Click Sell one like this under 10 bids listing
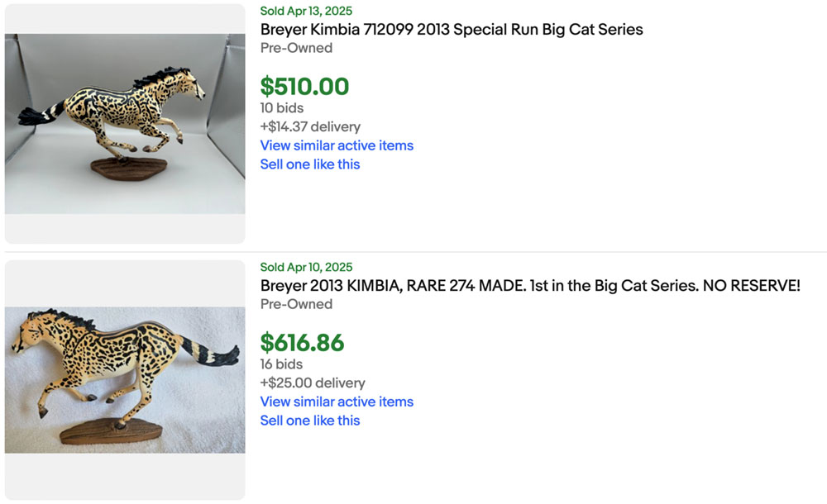 [x=310, y=164]
